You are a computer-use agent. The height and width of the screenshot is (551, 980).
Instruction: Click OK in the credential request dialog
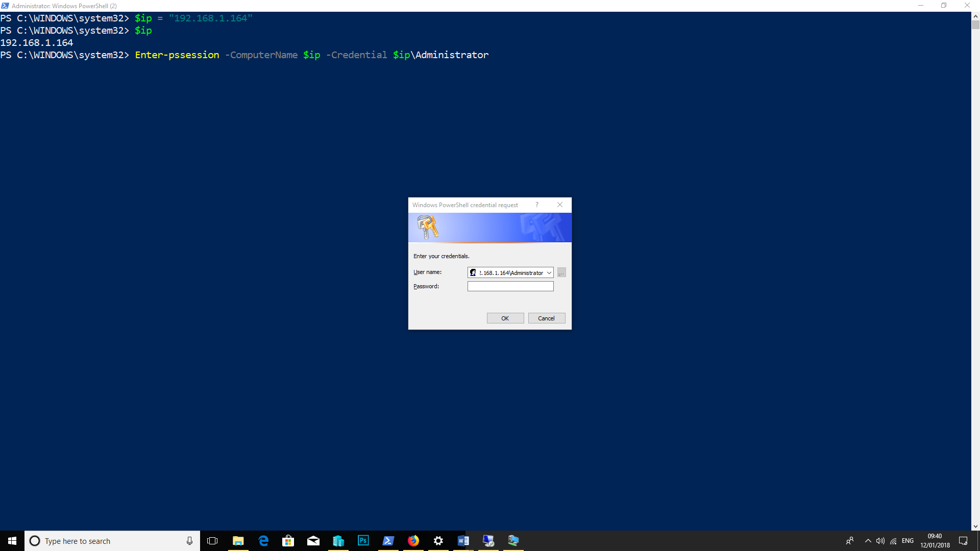[x=505, y=318]
